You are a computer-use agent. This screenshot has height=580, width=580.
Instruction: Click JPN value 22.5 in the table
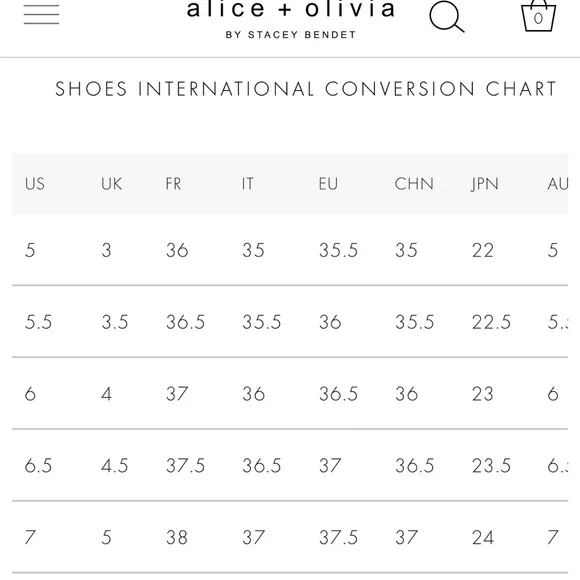(491, 322)
